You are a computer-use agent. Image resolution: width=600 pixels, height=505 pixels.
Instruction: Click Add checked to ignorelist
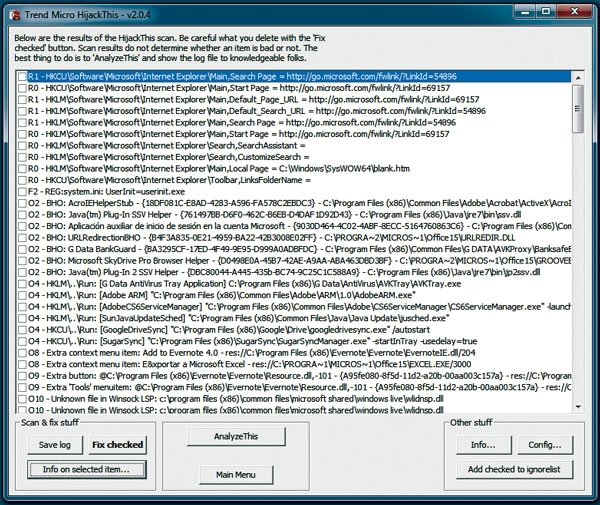514,469
